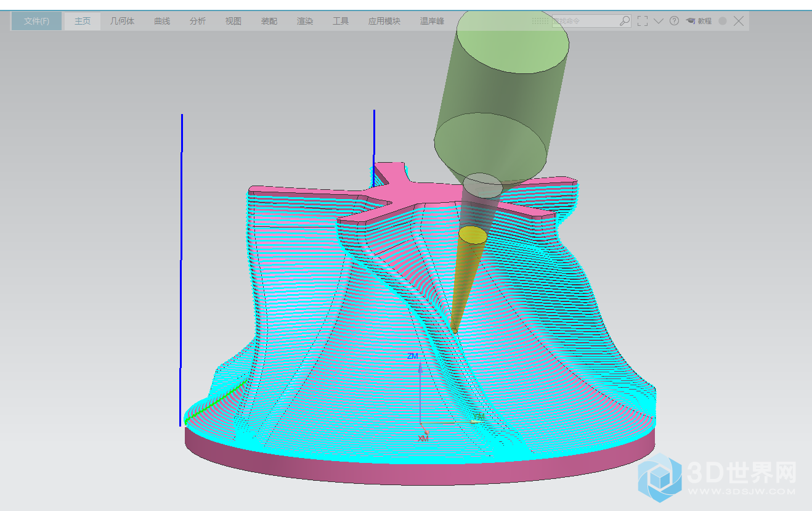
Task: Open the 文件(F) menu
Action: (36, 21)
